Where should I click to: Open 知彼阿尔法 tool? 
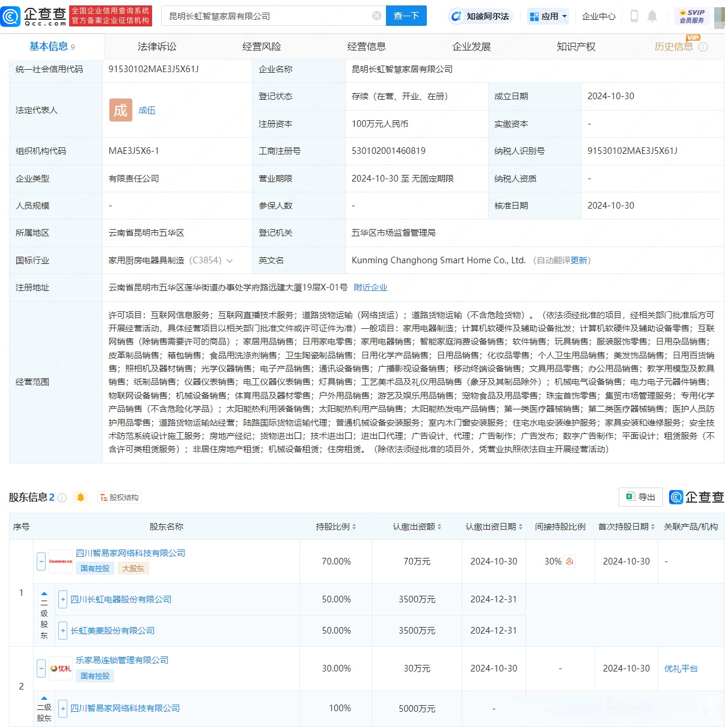pyautogui.click(x=480, y=16)
